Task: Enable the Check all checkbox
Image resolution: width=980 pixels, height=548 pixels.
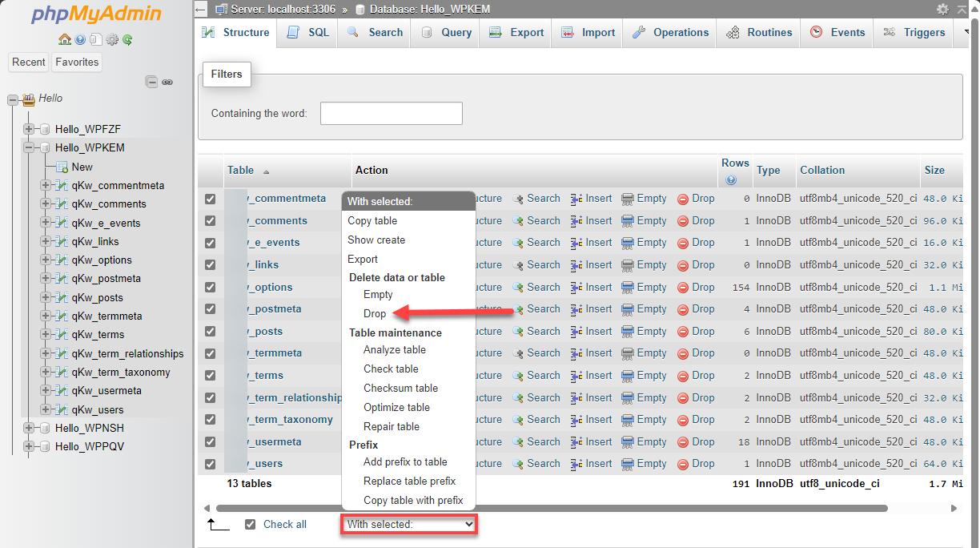Action: (x=251, y=524)
